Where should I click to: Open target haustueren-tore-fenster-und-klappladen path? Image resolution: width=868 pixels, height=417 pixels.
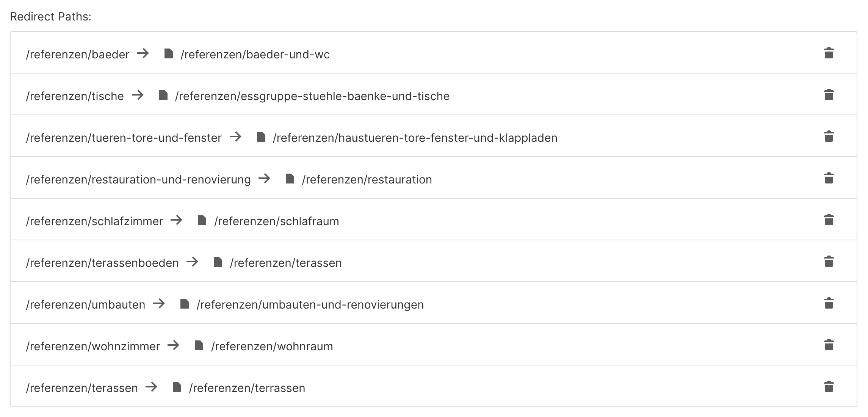click(x=415, y=138)
